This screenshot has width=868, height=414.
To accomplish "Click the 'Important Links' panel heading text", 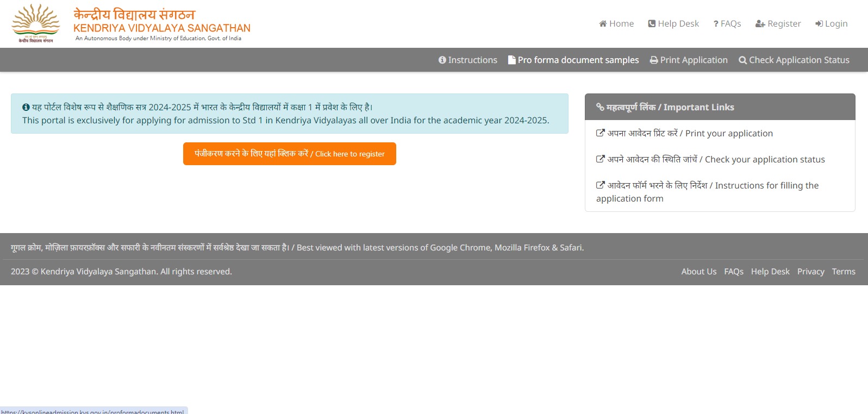I will [x=670, y=107].
